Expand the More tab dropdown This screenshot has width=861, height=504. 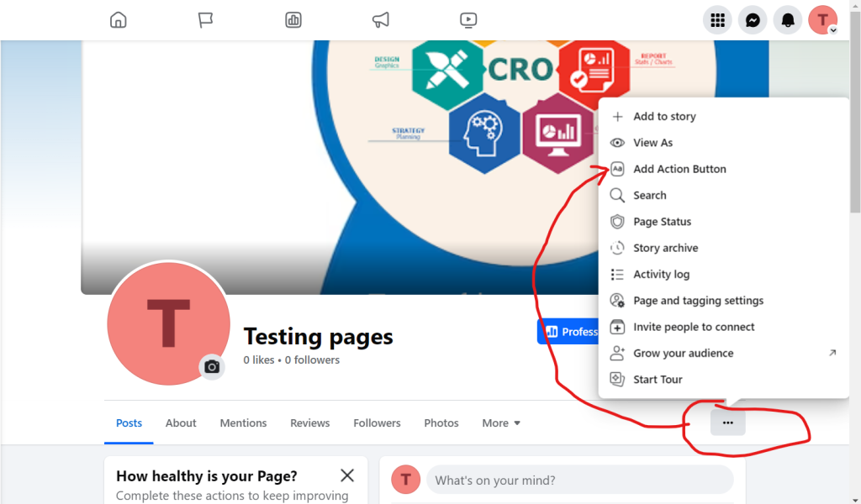[x=501, y=423]
